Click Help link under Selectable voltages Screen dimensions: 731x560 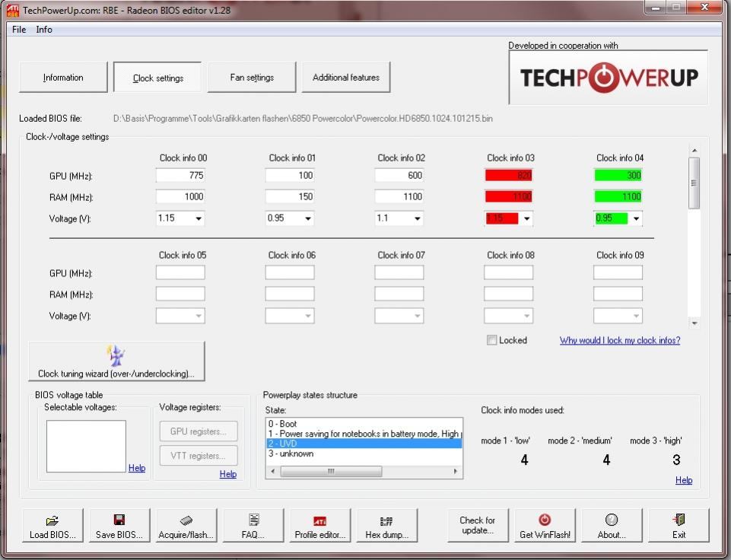coord(137,468)
